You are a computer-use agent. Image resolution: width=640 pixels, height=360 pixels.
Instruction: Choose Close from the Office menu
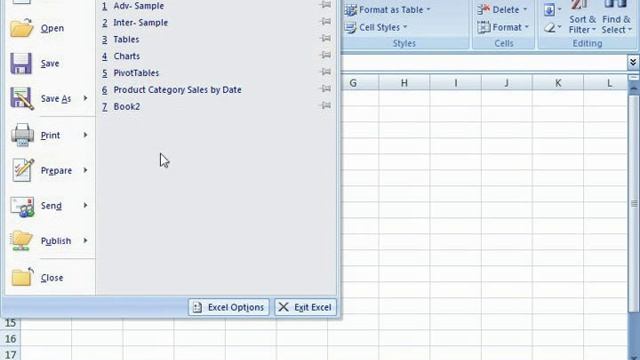[x=51, y=278]
